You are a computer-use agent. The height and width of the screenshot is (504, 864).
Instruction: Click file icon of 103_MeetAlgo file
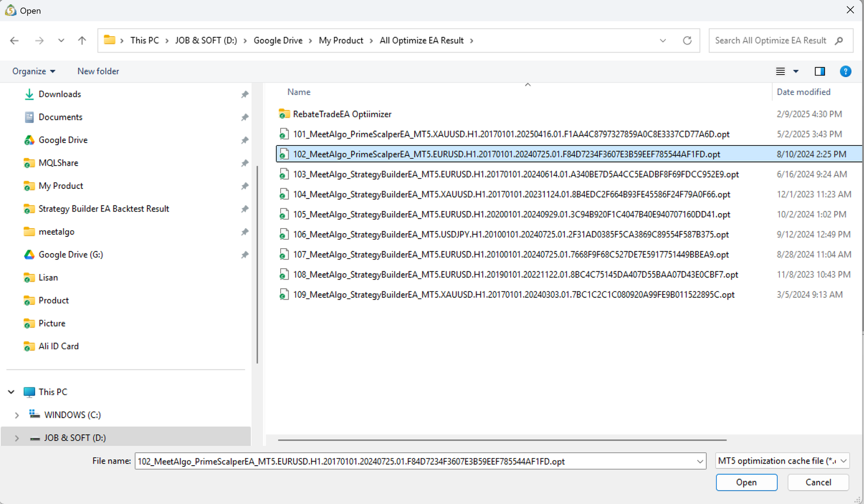click(x=284, y=174)
